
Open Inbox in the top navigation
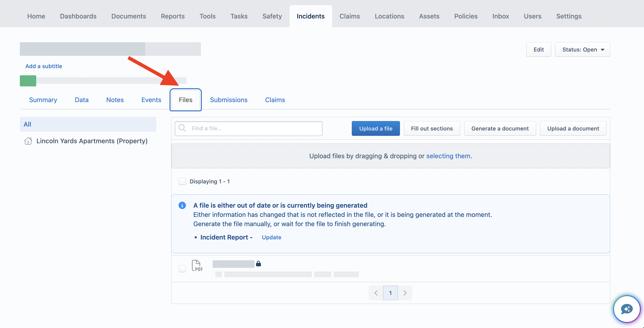coord(501,16)
